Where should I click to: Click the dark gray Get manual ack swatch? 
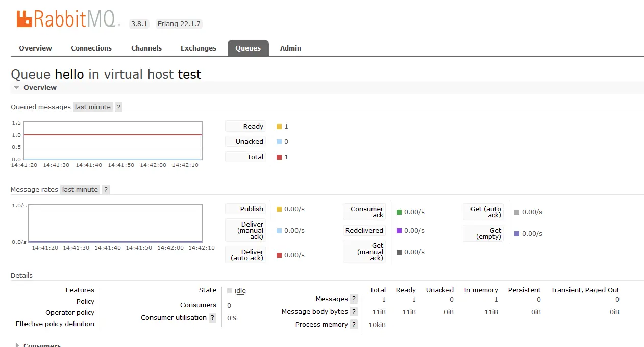tap(399, 252)
